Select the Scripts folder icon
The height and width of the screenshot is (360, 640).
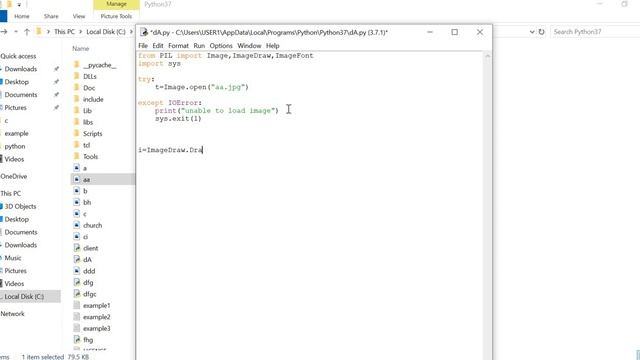pyautogui.click(x=76, y=133)
